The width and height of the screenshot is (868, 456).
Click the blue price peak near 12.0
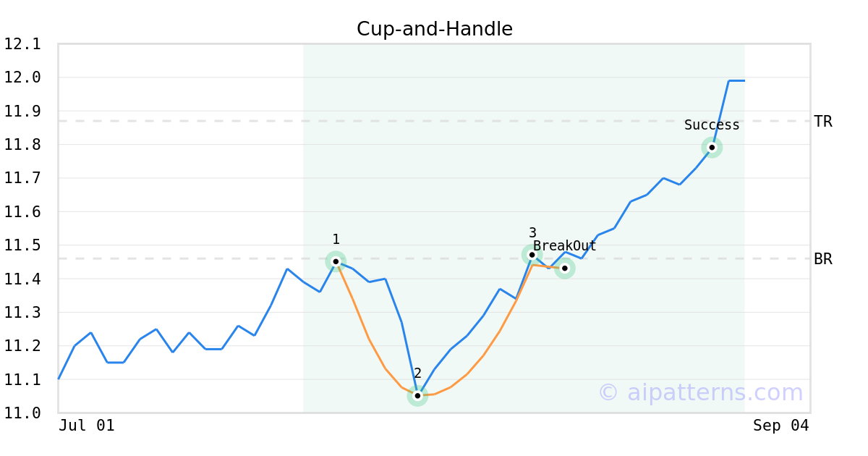coord(736,80)
